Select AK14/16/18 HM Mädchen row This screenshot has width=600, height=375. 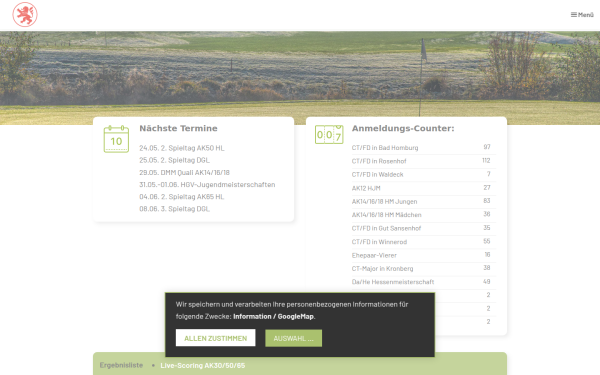[x=424, y=215]
